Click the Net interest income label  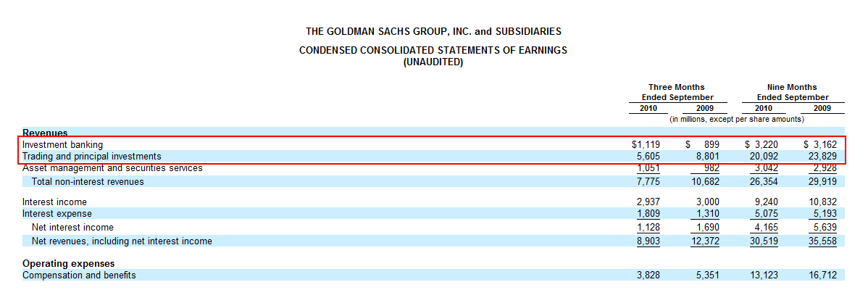point(72,227)
